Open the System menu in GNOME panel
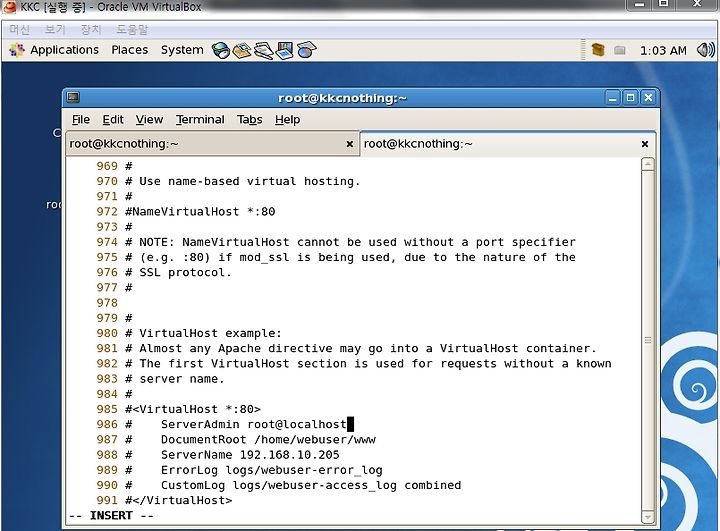This screenshot has height=531, width=720. tap(182, 50)
